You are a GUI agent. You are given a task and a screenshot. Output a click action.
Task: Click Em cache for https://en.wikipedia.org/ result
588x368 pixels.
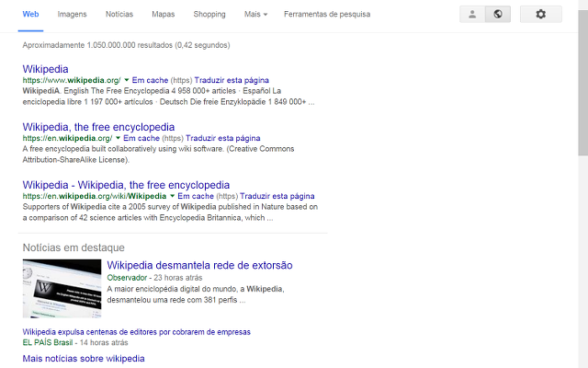pyautogui.click(x=141, y=138)
